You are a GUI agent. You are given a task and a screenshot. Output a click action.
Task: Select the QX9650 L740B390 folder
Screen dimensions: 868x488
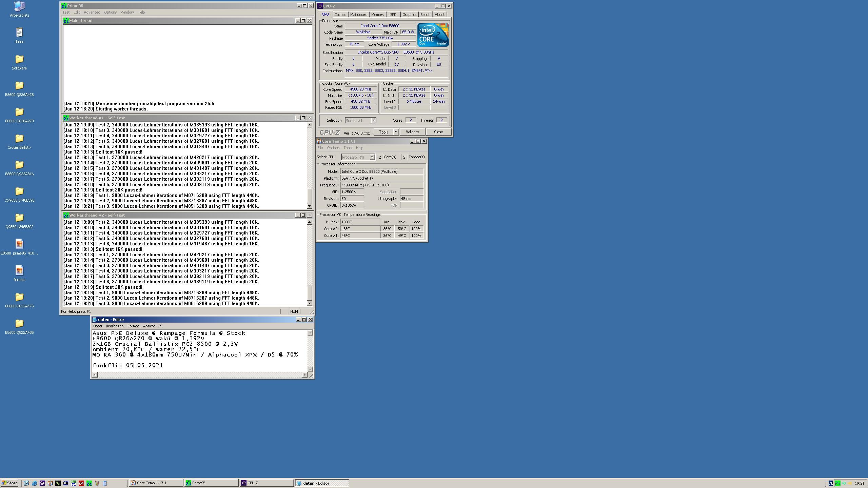pyautogui.click(x=19, y=194)
